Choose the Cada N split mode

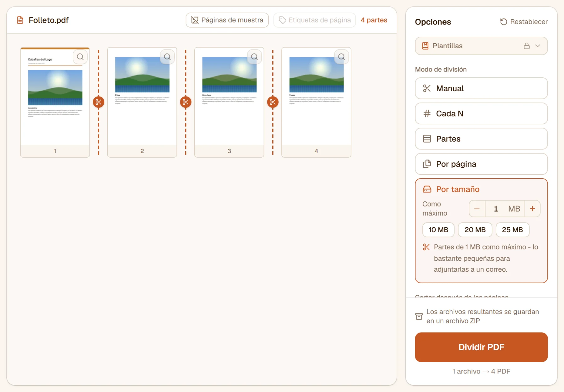481,113
